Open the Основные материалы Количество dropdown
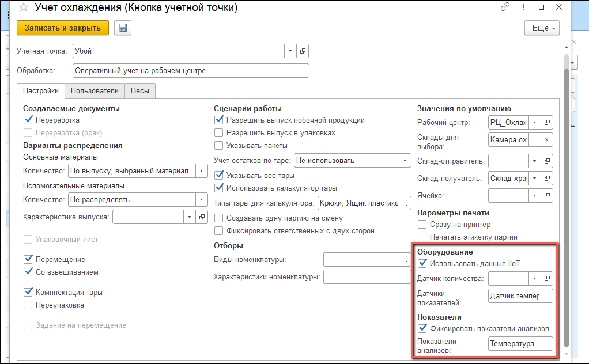This screenshot has height=364, width=589. 201,170
